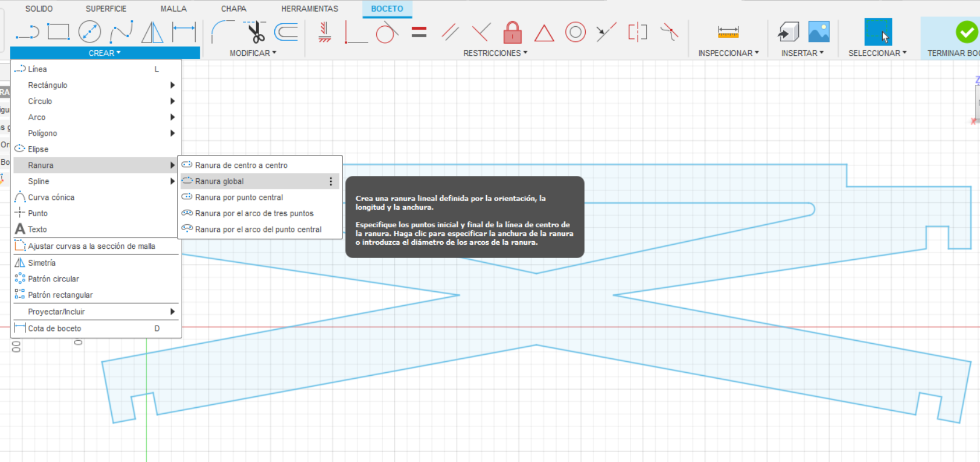Screen dimensions: 980x462
Task: Click the Select tool icon
Action: coord(878,32)
